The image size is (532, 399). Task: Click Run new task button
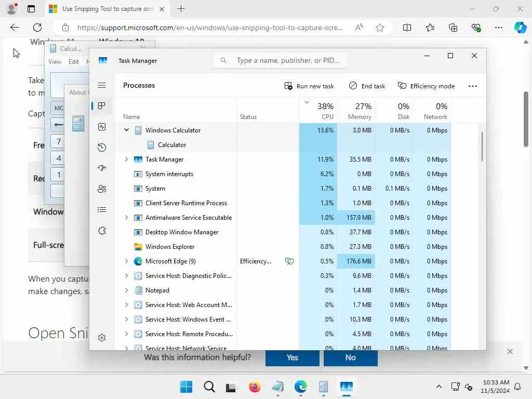pos(309,86)
